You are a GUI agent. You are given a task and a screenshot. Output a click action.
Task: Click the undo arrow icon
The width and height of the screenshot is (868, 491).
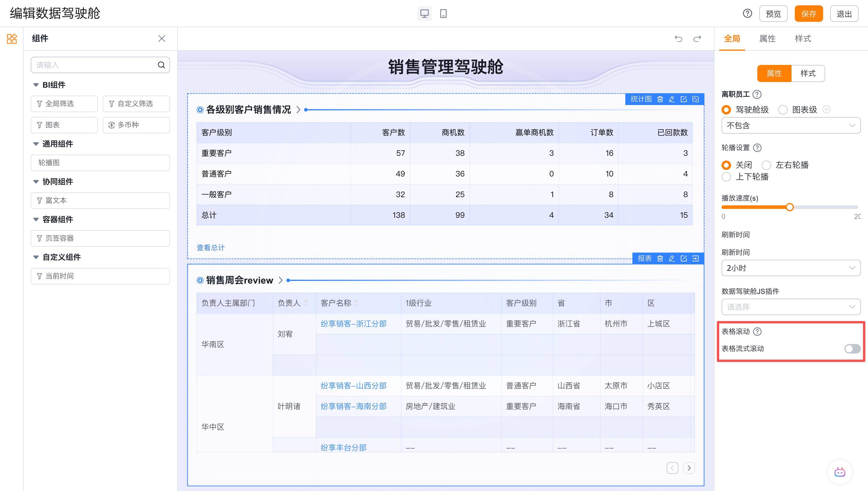coord(678,39)
